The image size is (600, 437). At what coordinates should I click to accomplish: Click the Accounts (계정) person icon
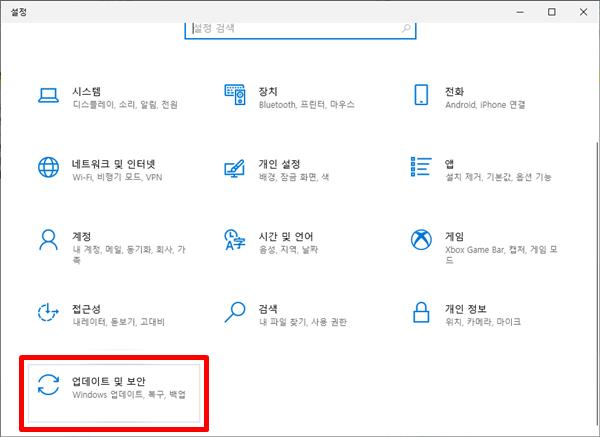[x=48, y=240]
